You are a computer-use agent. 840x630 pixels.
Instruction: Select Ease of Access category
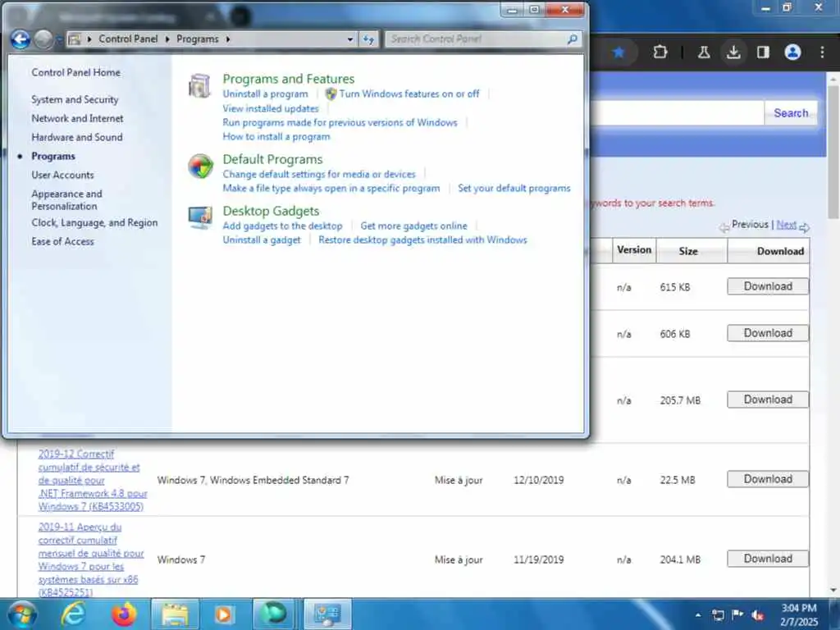pos(62,242)
